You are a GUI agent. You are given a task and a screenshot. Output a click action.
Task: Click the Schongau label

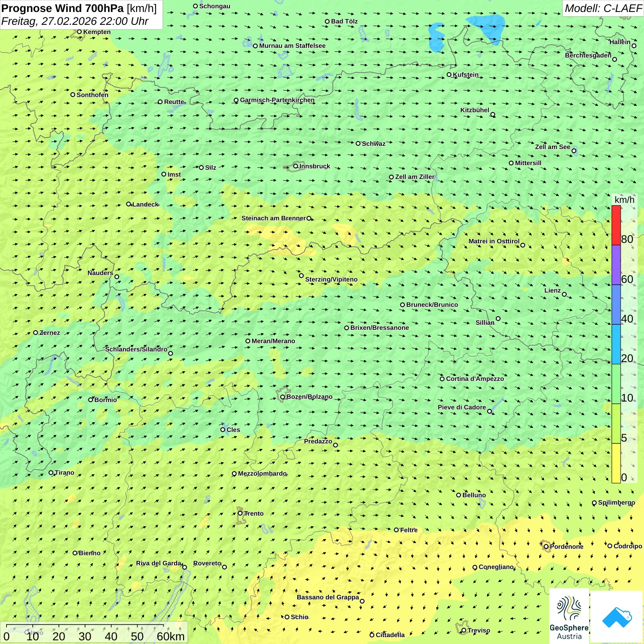(215, 6)
